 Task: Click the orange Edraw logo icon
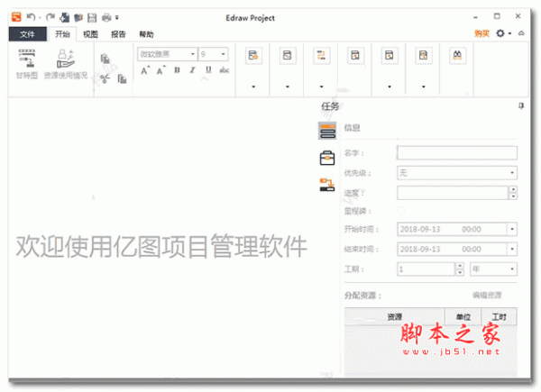tap(16, 16)
